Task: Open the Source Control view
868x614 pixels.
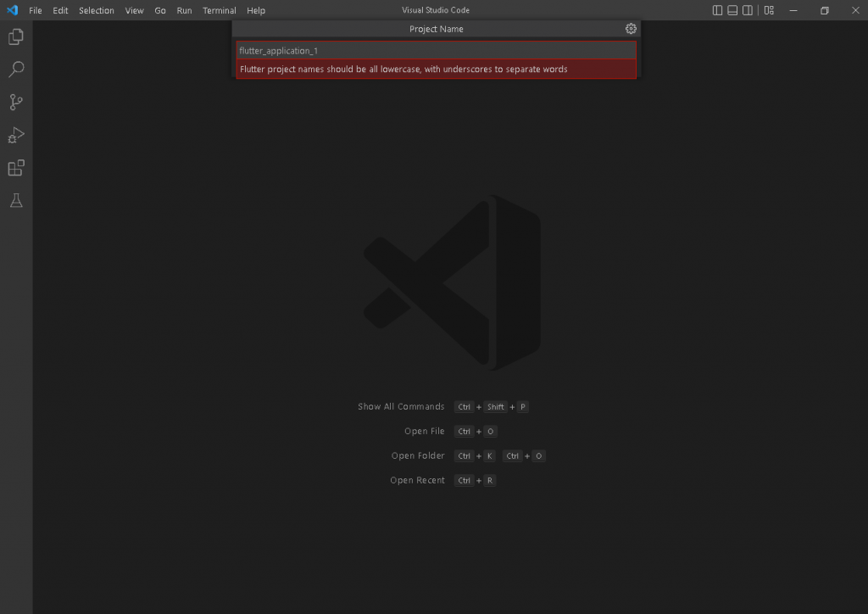Action: point(16,102)
